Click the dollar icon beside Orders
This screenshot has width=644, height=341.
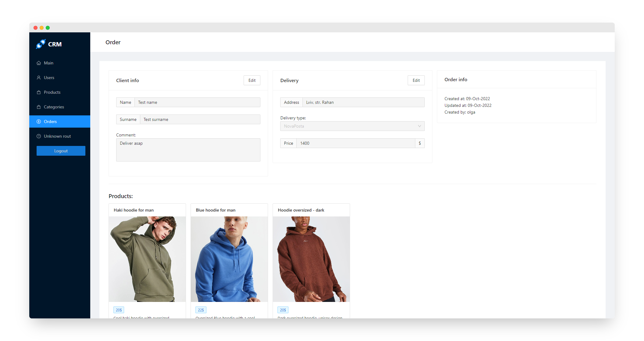click(39, 122)
